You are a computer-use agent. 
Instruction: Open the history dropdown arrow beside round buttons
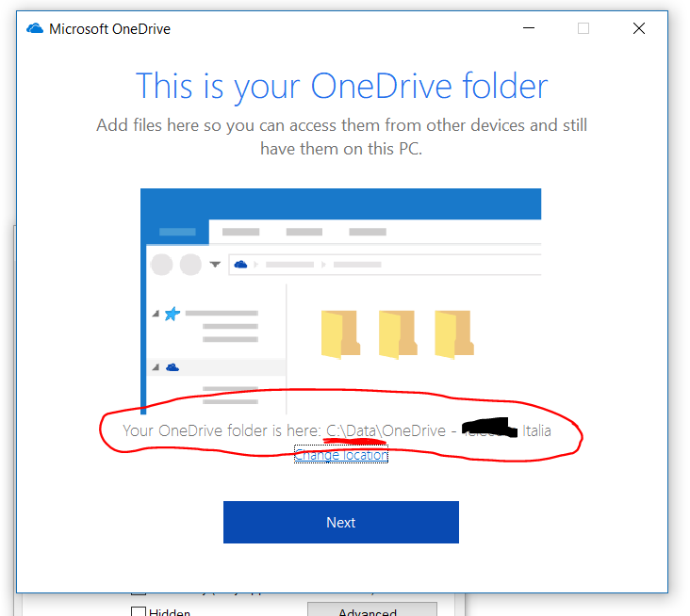pos(215,265)
